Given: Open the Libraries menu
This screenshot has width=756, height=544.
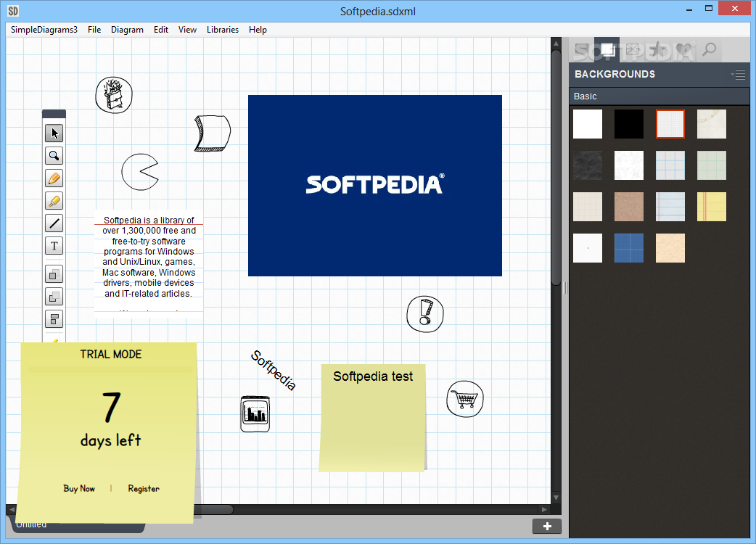Looking at the screenshot, I should tap(222, 30).
